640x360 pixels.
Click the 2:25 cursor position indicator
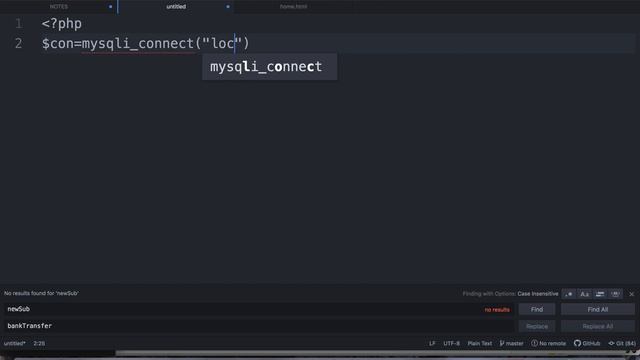click(39, 344)
